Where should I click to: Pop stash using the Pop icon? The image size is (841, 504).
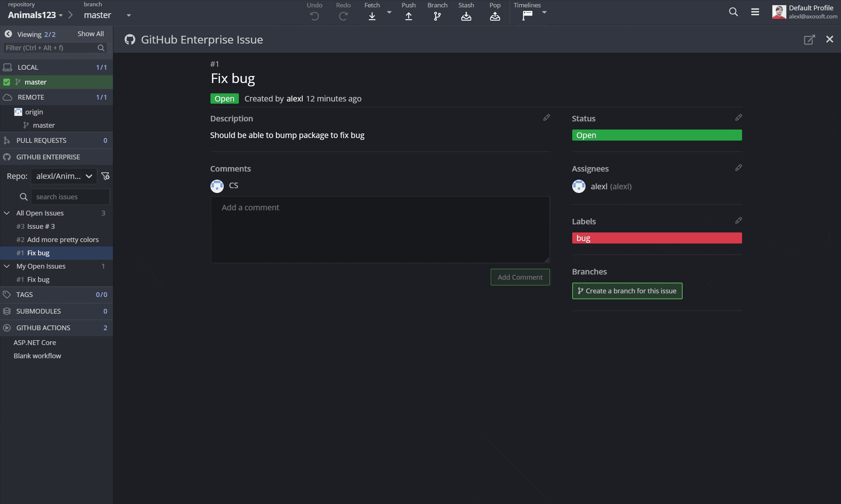(x=495, y=16)
